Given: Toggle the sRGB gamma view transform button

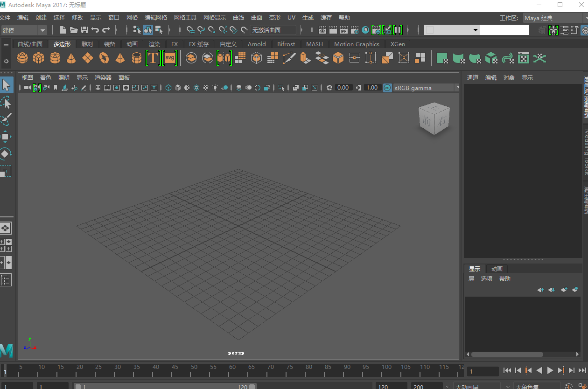Looking at the screenshot, I should [387, 88].
